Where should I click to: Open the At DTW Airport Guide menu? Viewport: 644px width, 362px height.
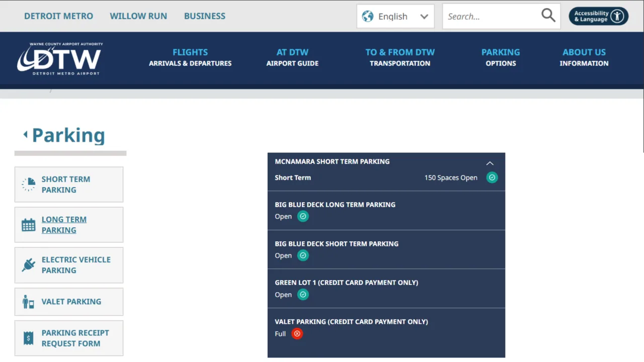coord(292,57)
